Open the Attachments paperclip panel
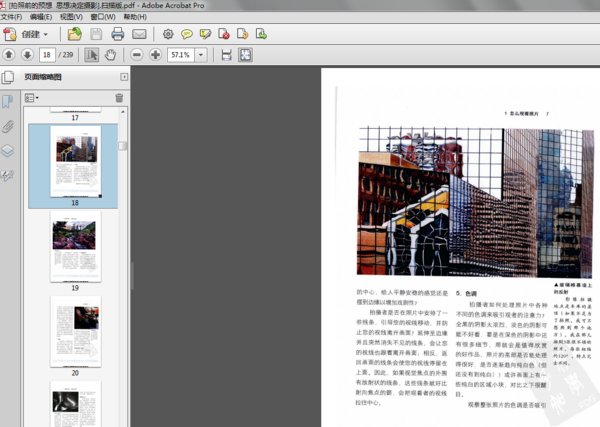Viewport: 600px width, 427px height. (x=8, y=126)
